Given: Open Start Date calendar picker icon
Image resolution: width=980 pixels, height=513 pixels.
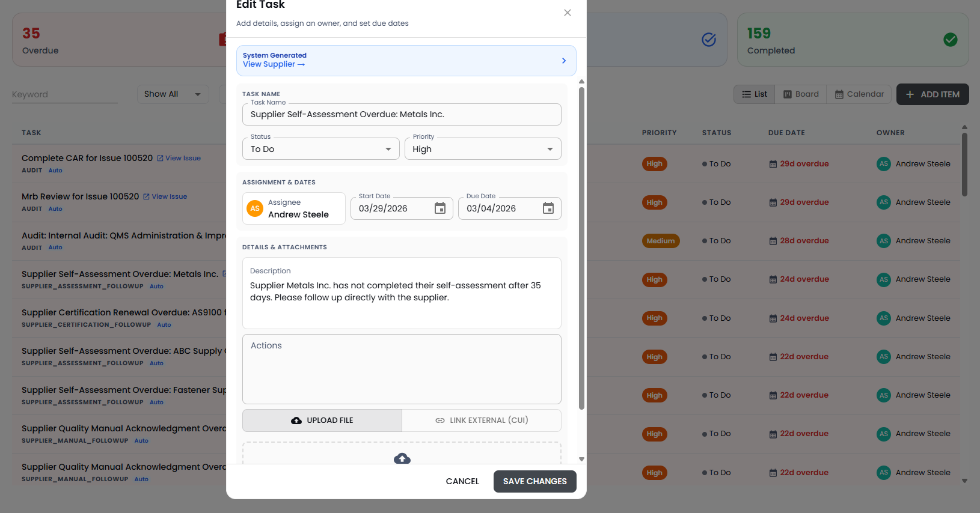Looking at the screenshot, I should pos(440,208).
